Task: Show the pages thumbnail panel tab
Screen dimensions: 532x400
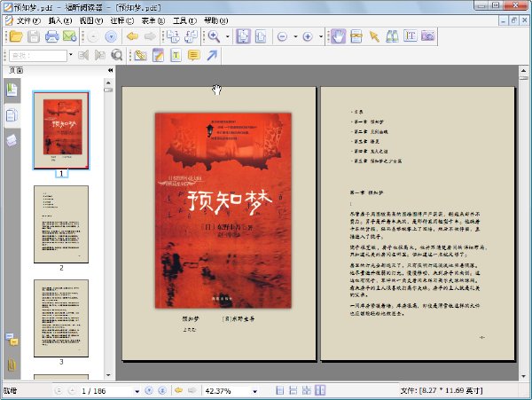Action: tap(12, 115)
